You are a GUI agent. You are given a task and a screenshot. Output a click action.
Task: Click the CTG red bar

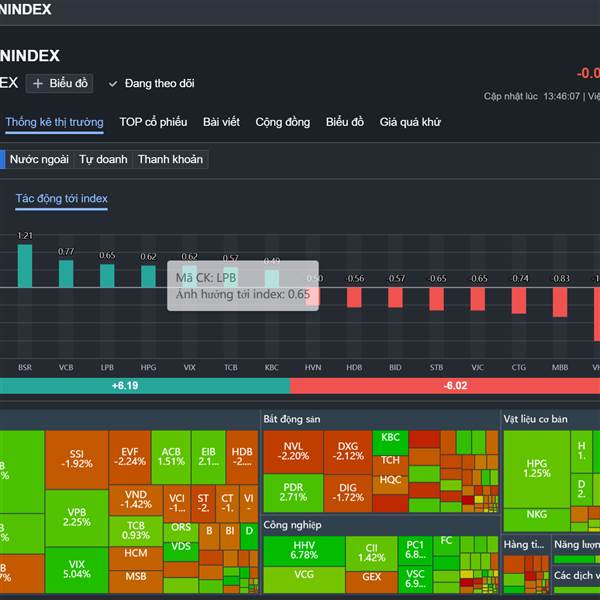coord(519,300)
